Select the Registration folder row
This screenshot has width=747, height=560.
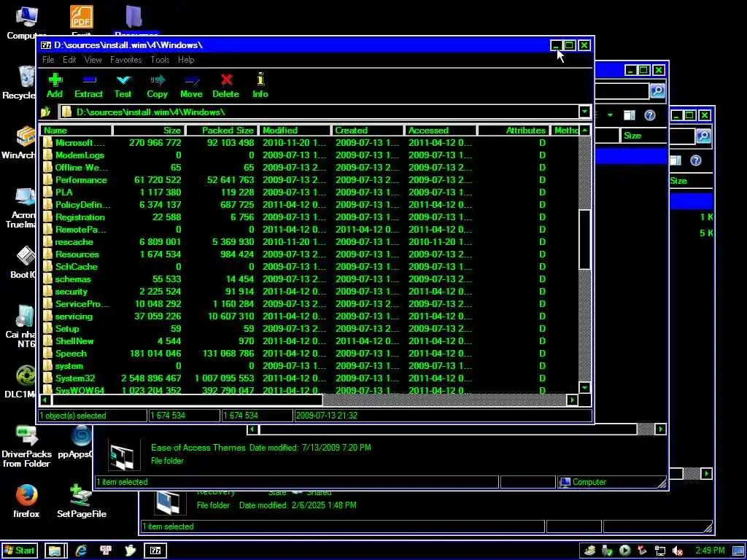click(x=309, y=217)
